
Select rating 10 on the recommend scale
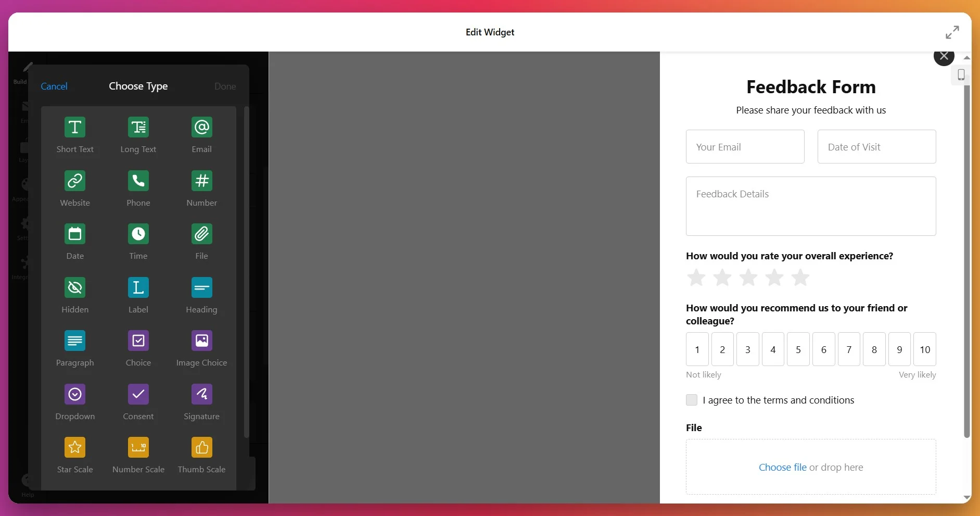(x=925, y=349)
